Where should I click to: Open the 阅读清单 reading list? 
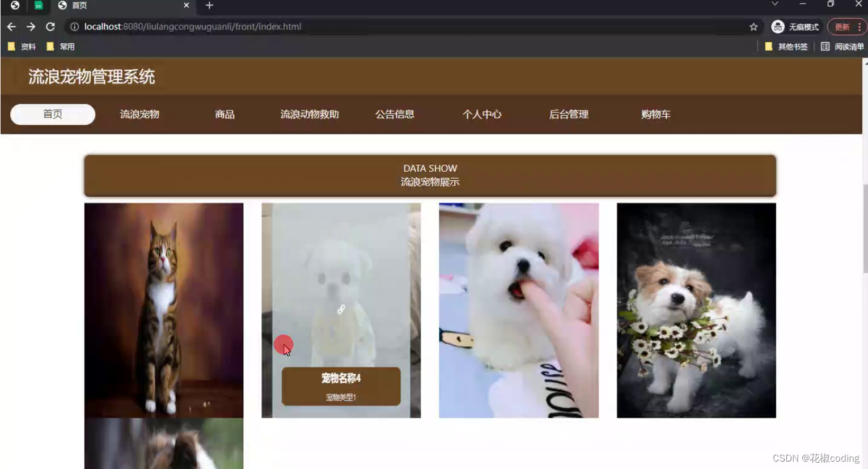click(x=842, y=47)
